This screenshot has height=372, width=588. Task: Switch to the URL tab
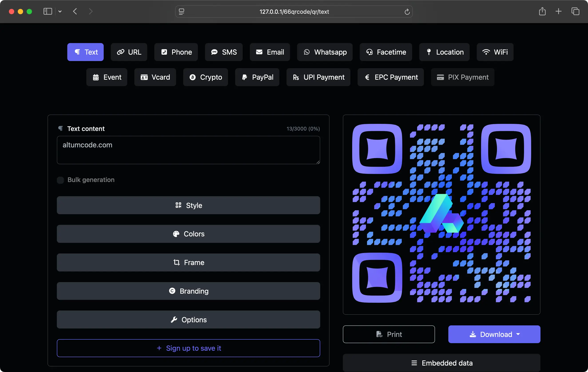pyautogui.click(x=129, y=52)
